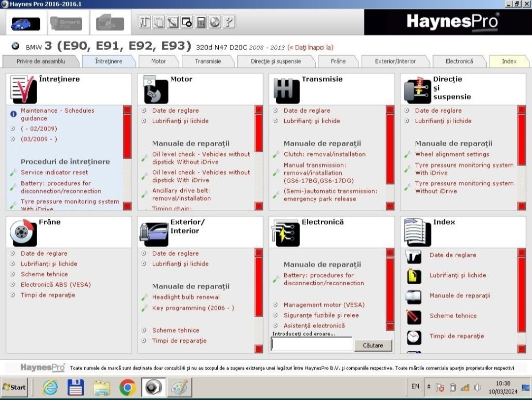The height and width of the screenshot is (400, 532).
Task: Click the new window arrow toolbar icon
Action: click(x=187, y=22)
